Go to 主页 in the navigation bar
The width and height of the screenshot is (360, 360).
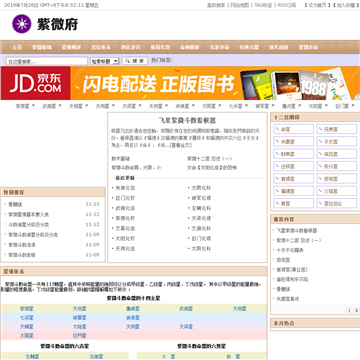click(17, 47)
